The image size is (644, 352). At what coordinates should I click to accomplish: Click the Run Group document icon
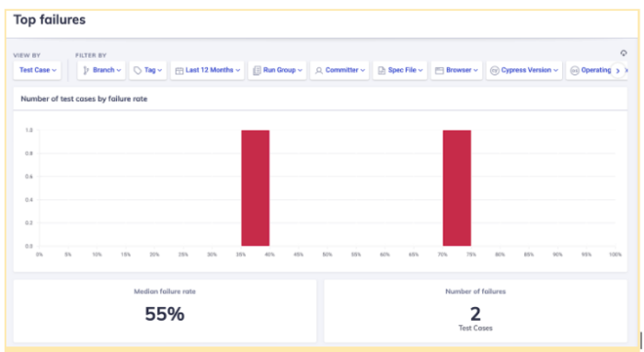click(x=257, y=71)
